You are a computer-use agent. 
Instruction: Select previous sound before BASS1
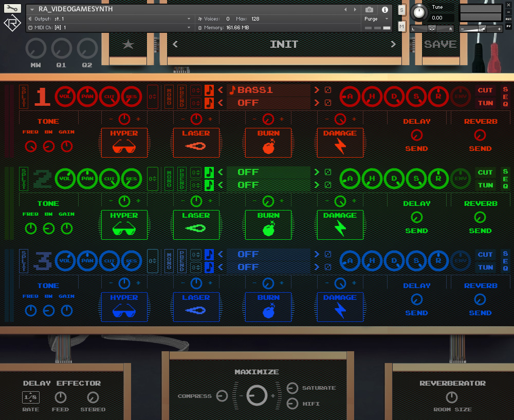(221, 90)
